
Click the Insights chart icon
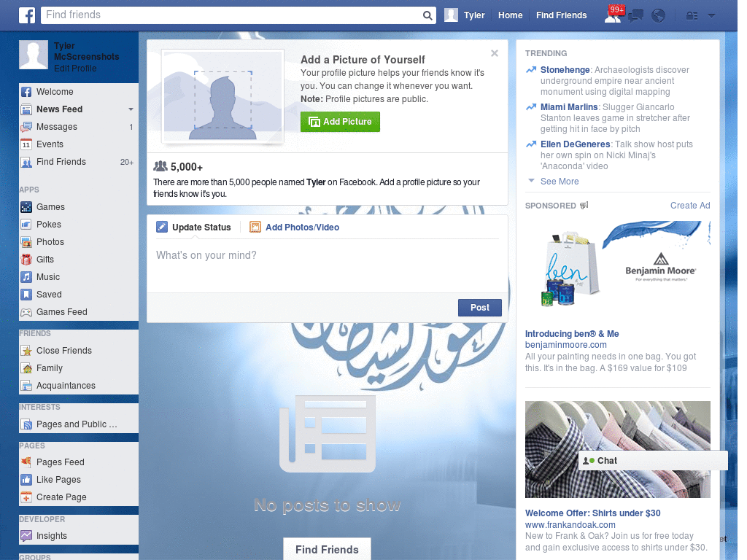pos(26,536)
